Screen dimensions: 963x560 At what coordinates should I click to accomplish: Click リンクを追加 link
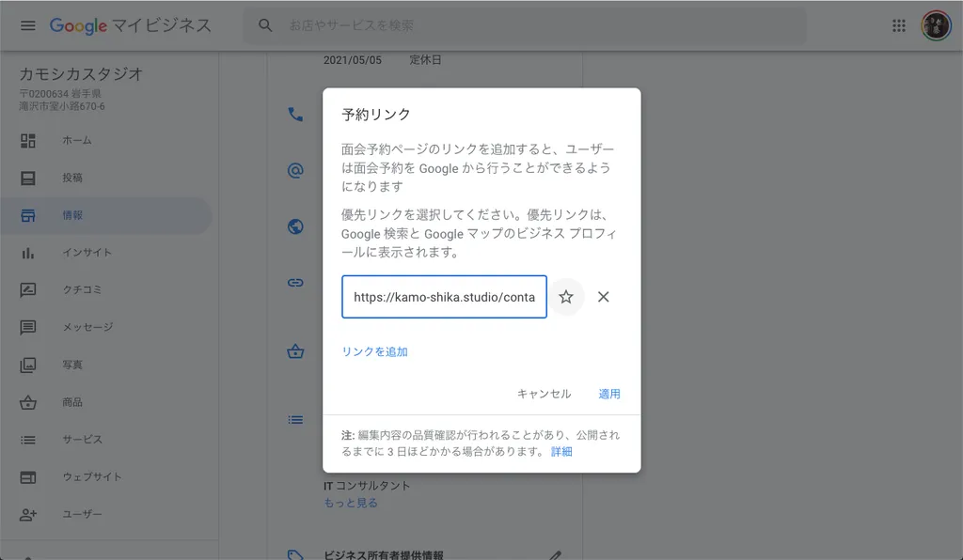[x=374, y=351]
